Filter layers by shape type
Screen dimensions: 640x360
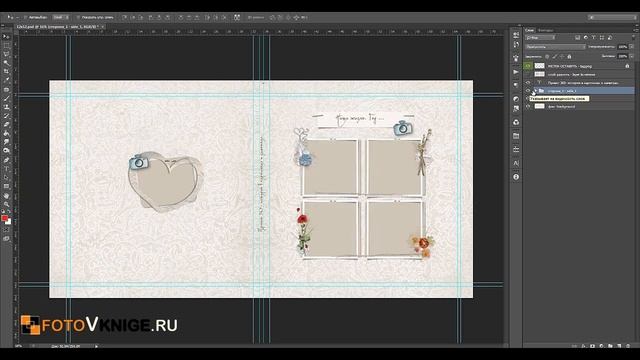(602, 38)
